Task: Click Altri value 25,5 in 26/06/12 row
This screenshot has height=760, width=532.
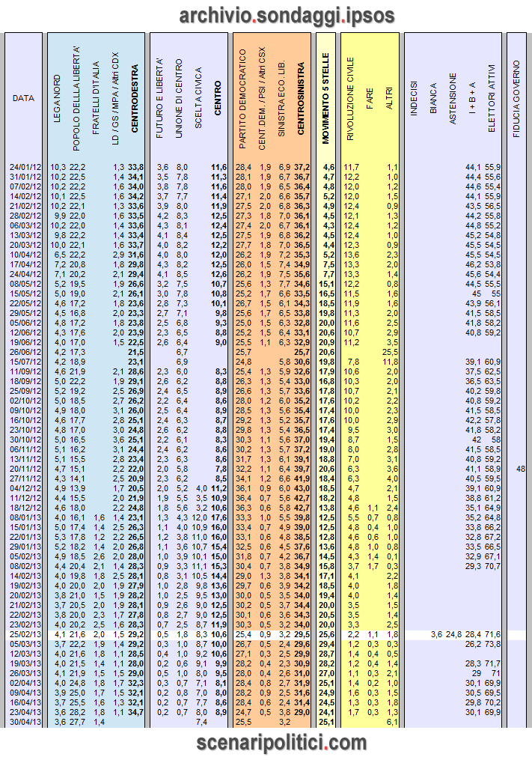Action: click(x=390, y=353)
